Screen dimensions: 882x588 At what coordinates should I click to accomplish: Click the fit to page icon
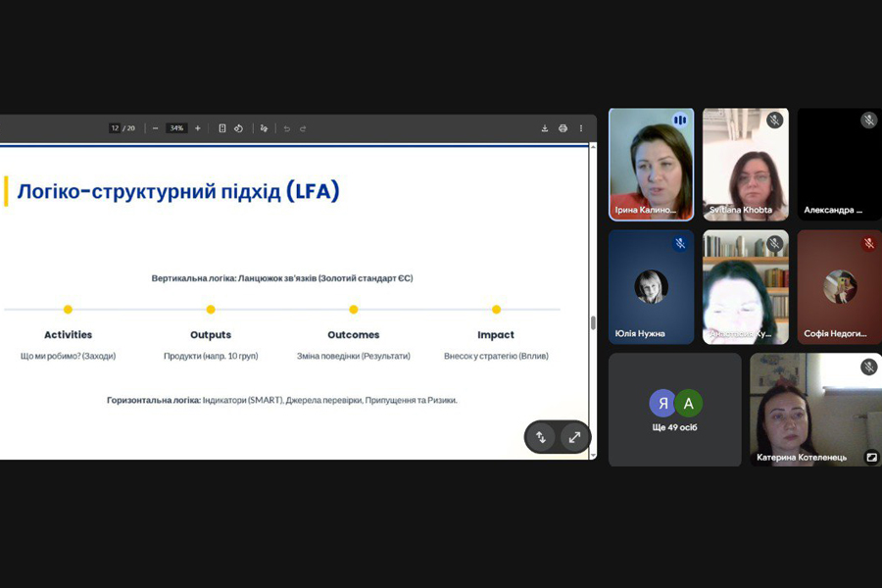click(222, 128)
